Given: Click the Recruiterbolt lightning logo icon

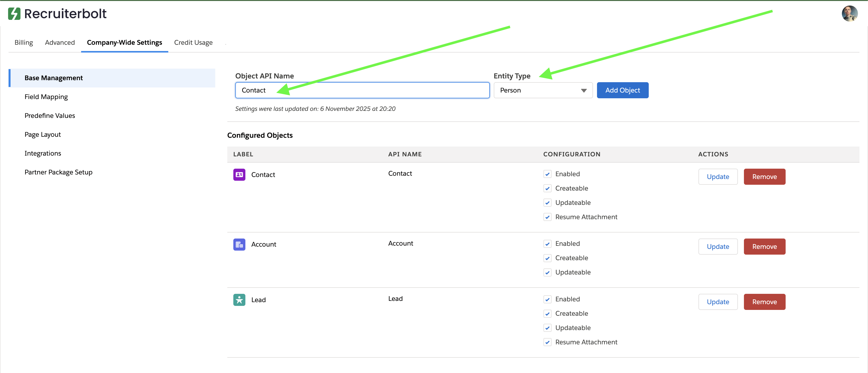Looking at the screenshot, I should pos(14,14).
